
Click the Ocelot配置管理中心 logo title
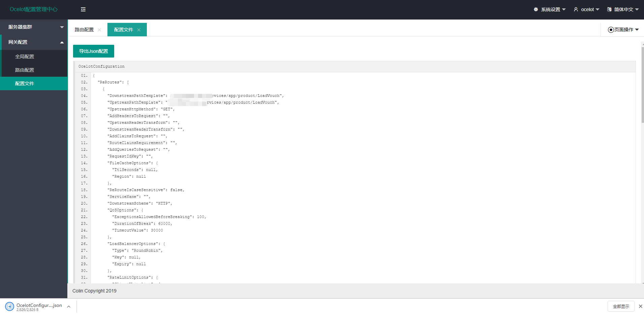[34, 9]
